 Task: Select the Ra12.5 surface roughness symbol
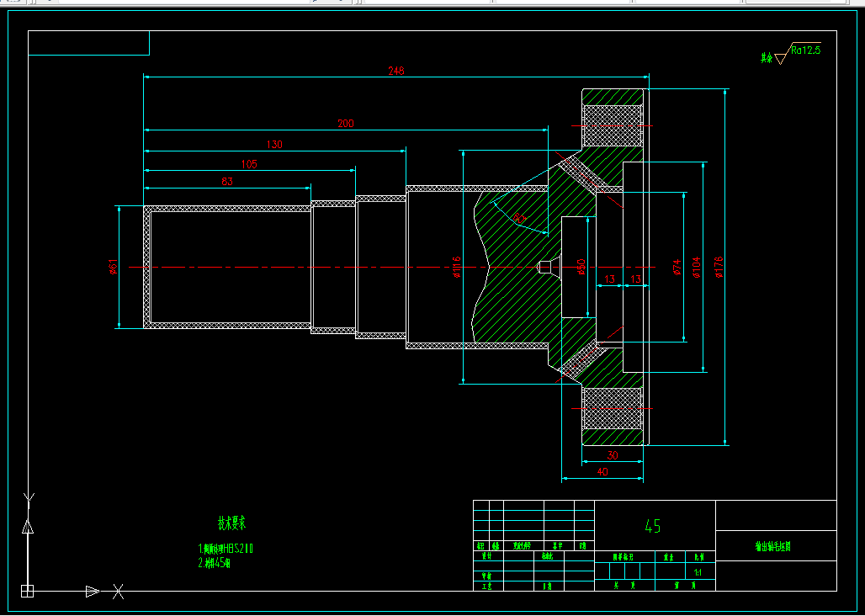(799, 53)
